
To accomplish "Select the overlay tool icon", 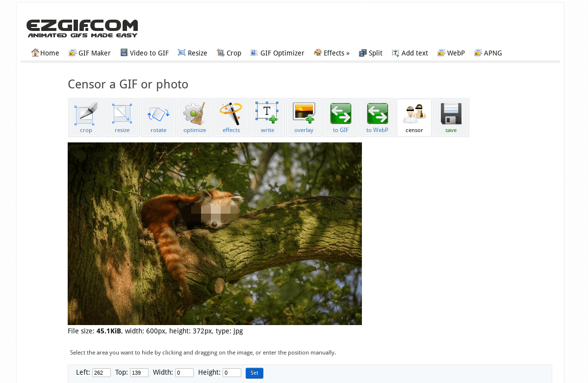I will click(304, 113).
